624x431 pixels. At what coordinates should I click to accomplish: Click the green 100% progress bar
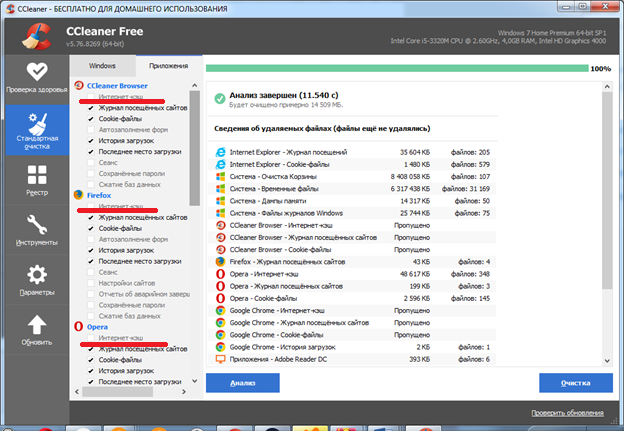coord(397,68)
